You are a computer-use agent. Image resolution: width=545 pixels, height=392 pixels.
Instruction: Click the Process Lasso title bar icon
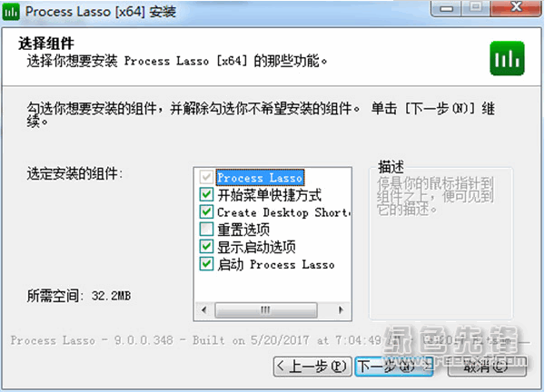coord(11,12)
